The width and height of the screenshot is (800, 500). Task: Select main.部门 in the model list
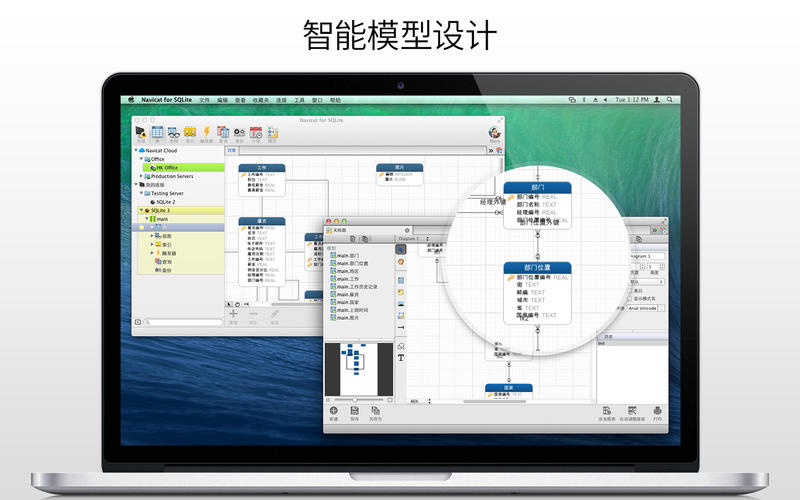[344, 256]
